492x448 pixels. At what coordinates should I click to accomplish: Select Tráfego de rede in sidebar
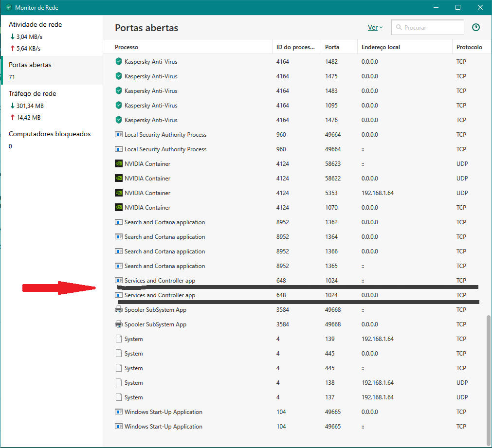(32, 93)
